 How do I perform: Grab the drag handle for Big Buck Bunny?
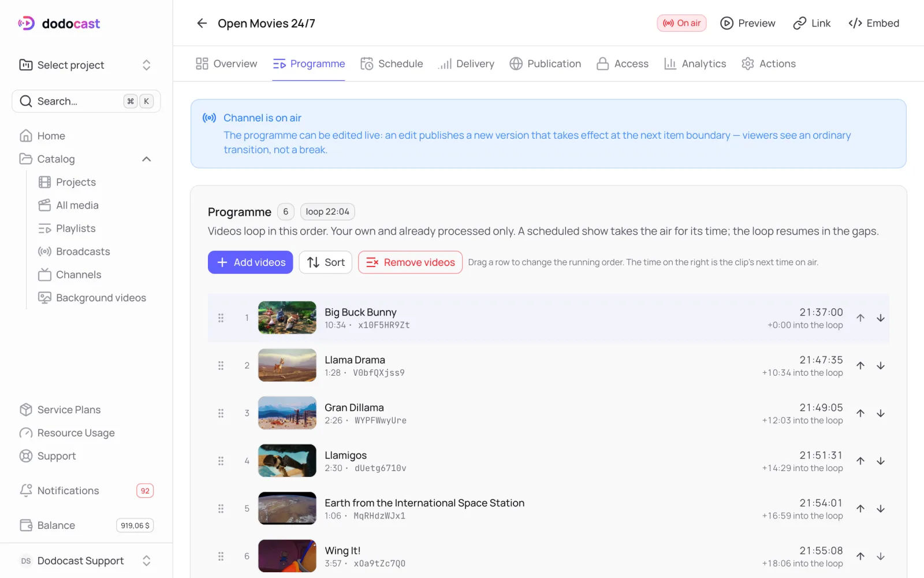221,318
